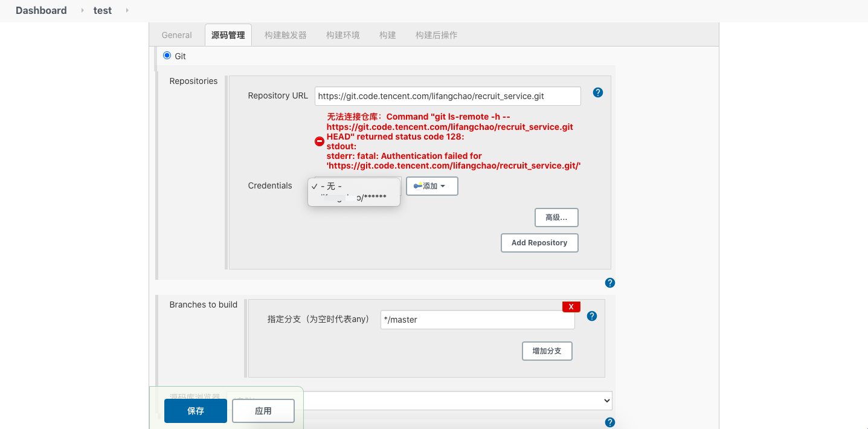Delete branch with red X button
This screenshot has height=429, width=868.
tap(571, 307)
